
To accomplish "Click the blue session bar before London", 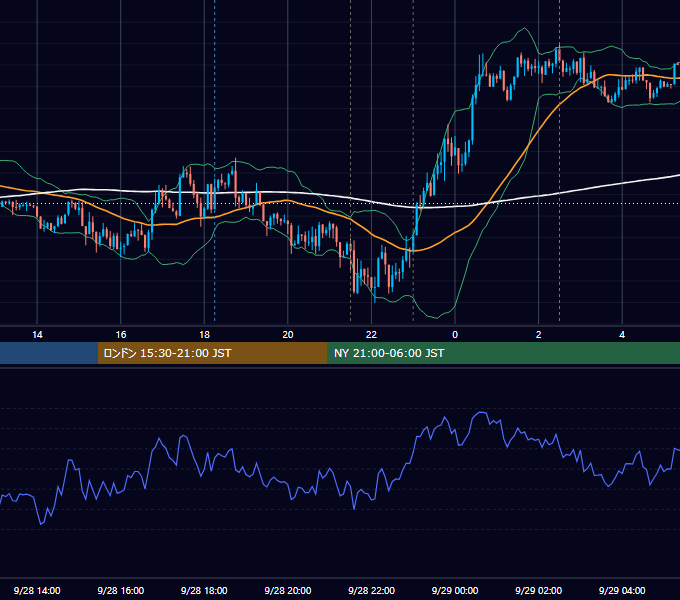I will pyautogui.click(x=49, y=353).
